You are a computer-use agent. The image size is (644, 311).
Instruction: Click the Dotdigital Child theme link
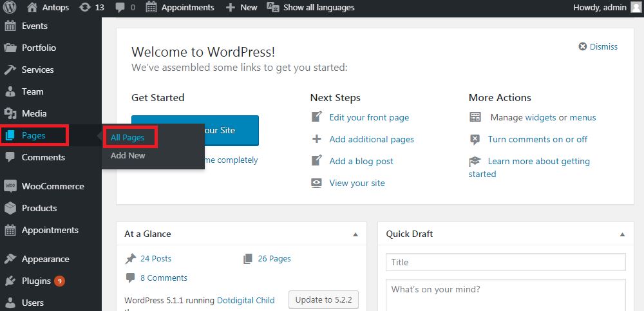coord(245,300)
